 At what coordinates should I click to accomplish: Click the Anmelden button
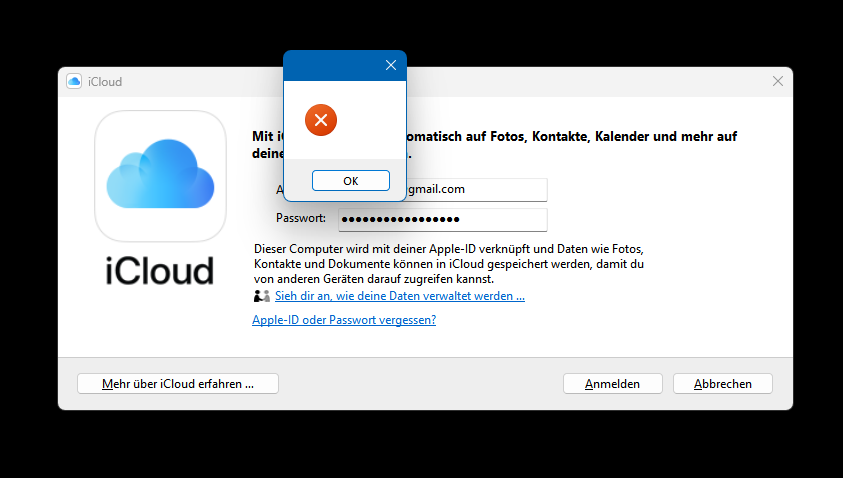[613, 383]
